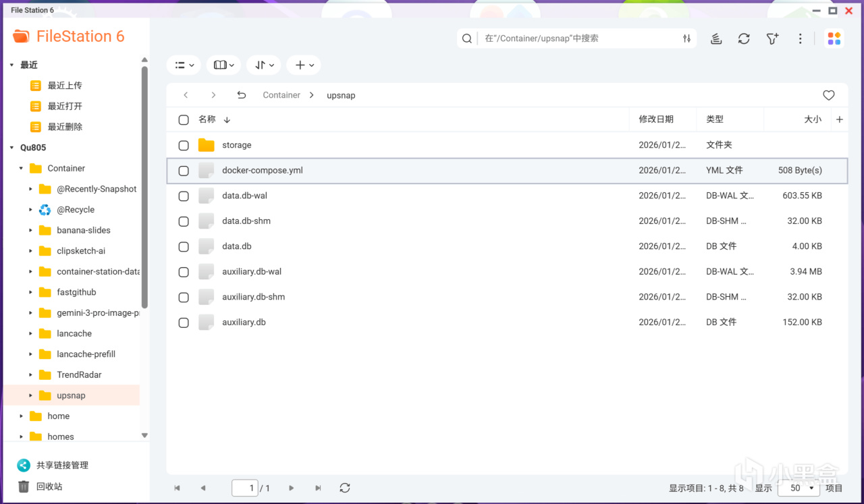Go to the next page

point(292,488)
